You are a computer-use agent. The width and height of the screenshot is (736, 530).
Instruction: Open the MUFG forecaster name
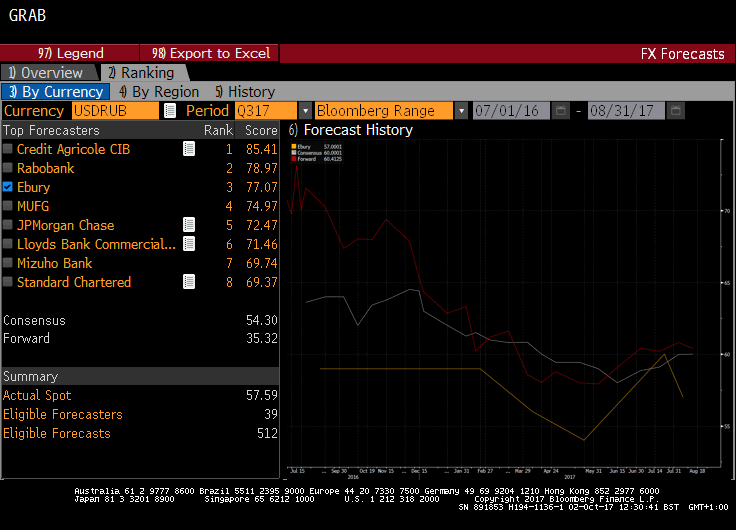(x=33, y=206)
